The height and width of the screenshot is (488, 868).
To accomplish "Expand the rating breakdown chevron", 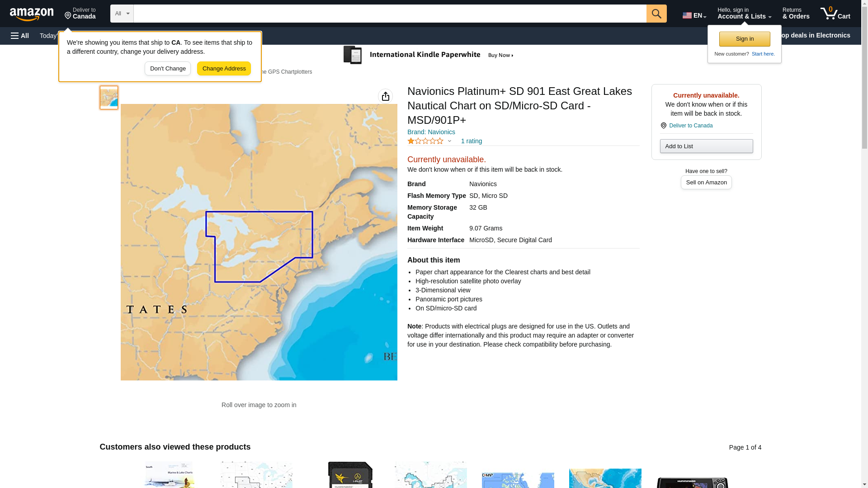I will point(449,141).
